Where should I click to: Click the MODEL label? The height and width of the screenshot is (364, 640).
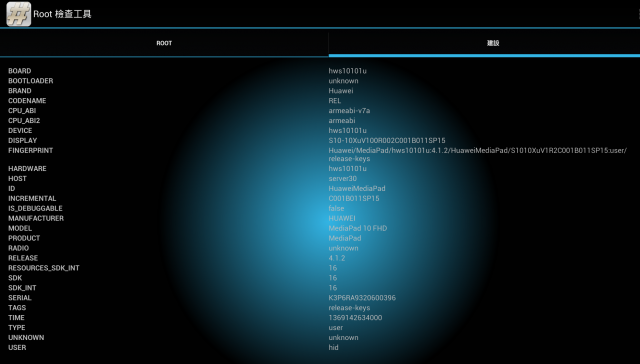tap(20, 229)
